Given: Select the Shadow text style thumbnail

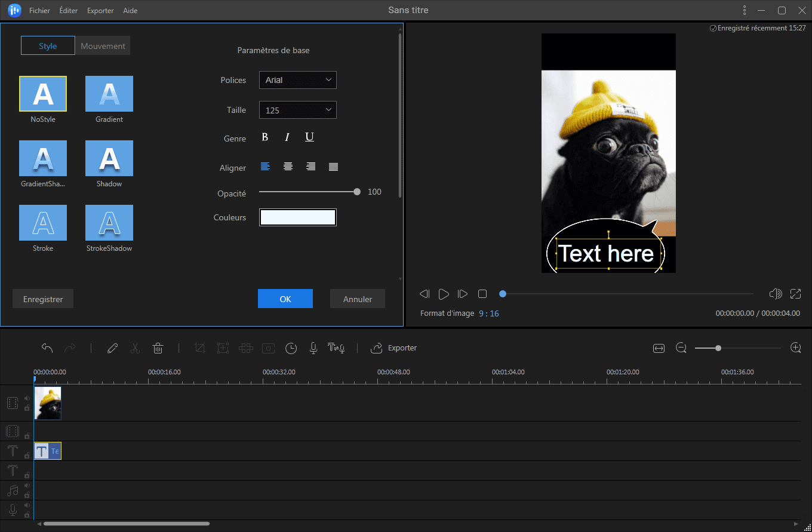Looking at the screenshot, I should [x=109, y=158].
